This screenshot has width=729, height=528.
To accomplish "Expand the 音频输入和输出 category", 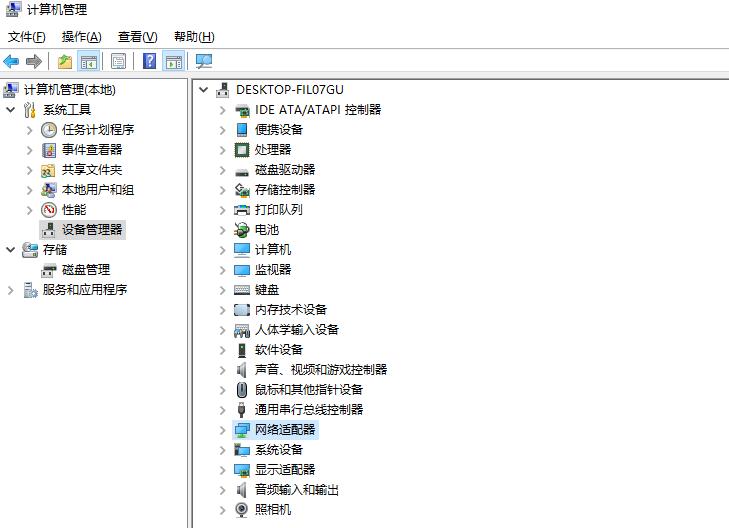I will (x=222, y=490).
